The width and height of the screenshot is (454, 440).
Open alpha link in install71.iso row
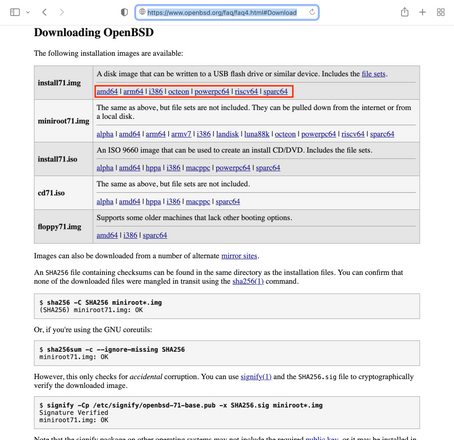pyautogui.click(x=105, y=168)
